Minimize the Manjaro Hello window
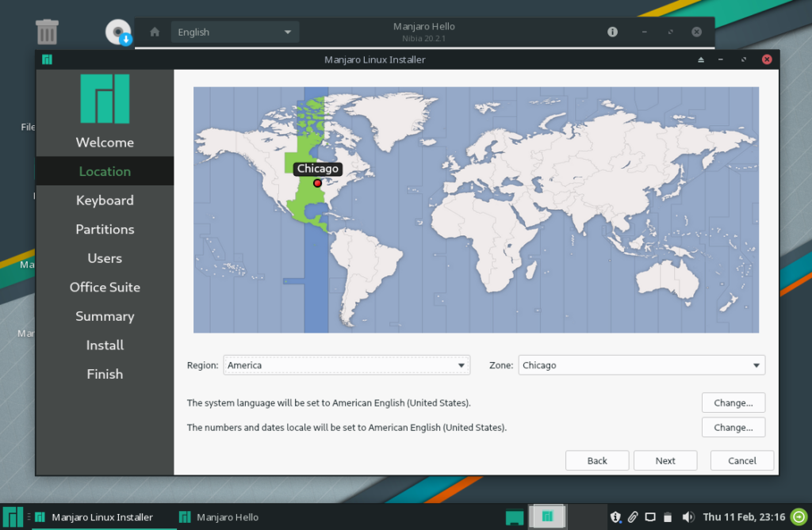Image resolution: width=812 pixels, height=530 pixels. tap(644, 32)
